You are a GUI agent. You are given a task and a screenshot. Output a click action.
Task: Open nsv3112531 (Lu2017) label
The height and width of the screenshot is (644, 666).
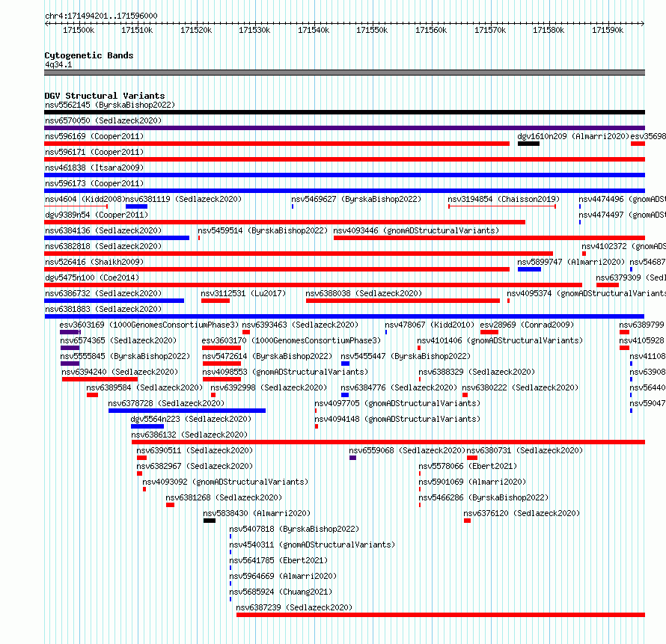click(243, 293)
